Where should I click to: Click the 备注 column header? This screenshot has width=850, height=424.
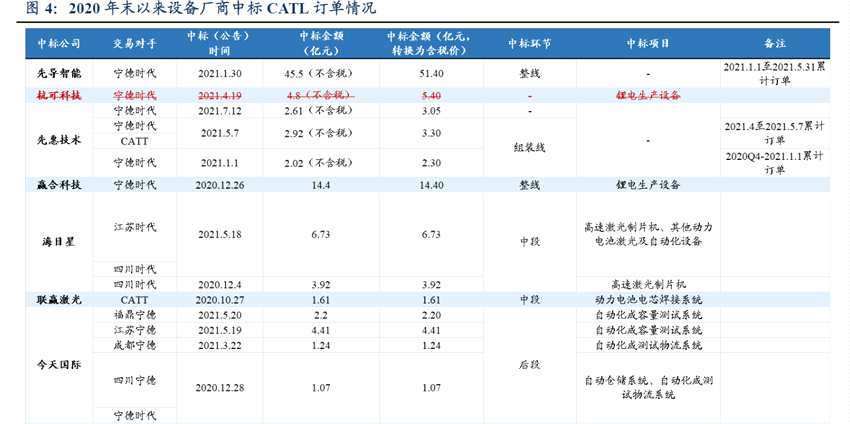tap(775, 44)
